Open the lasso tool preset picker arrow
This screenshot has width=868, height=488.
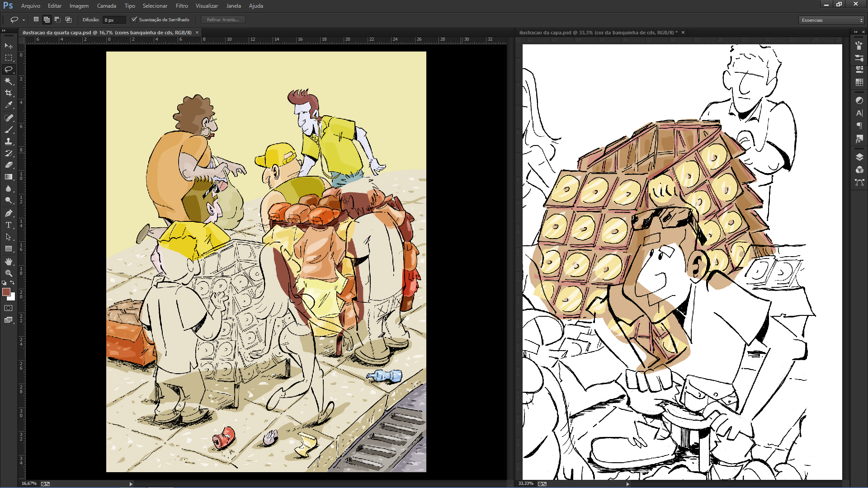coord(24,20)
